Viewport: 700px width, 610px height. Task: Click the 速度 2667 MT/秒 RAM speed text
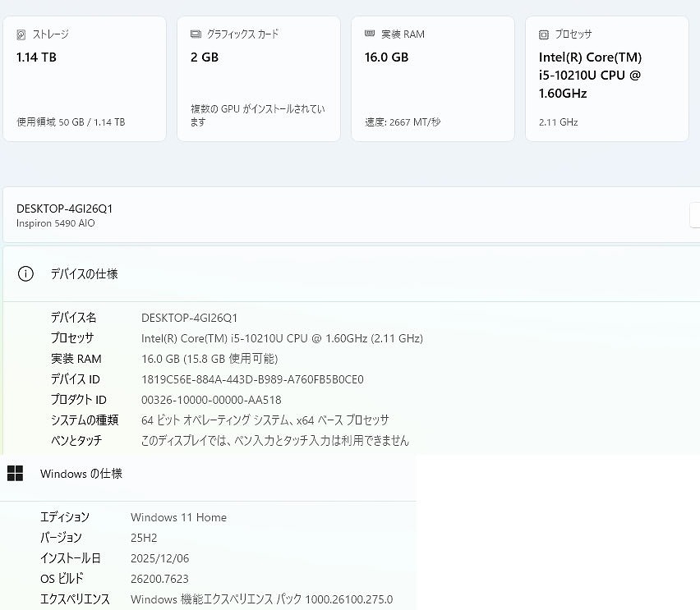tap(403, 122)
